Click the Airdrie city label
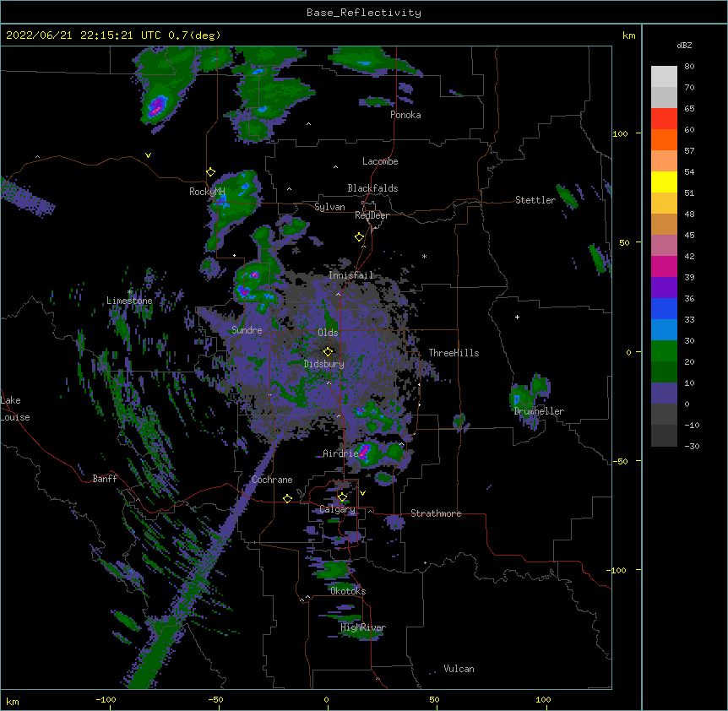This screenshot has width=728, height=711. click(340, 453)
